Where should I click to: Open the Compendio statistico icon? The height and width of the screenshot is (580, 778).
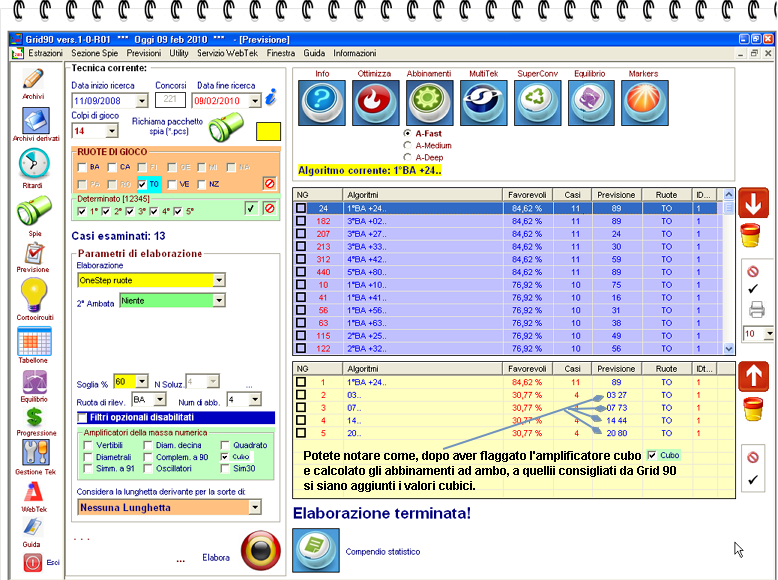[x=314, y=549]
